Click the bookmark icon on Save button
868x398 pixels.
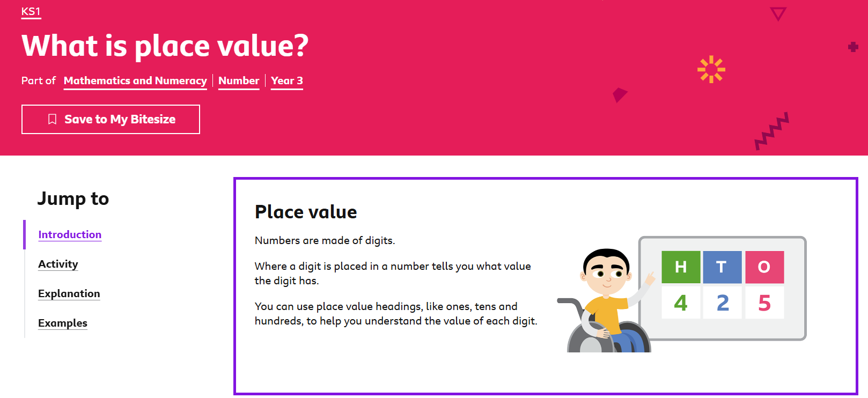tap(52, 119)
